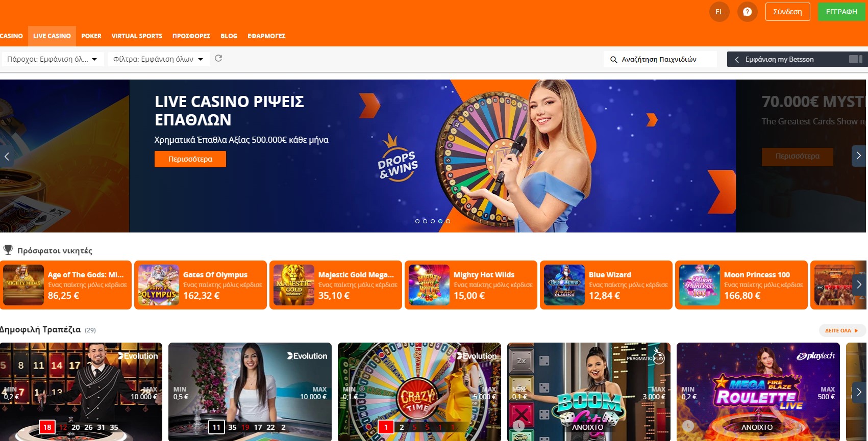The image size is (868, 441).
Task: Show next popular tables arrow
Action: point(859,392)
